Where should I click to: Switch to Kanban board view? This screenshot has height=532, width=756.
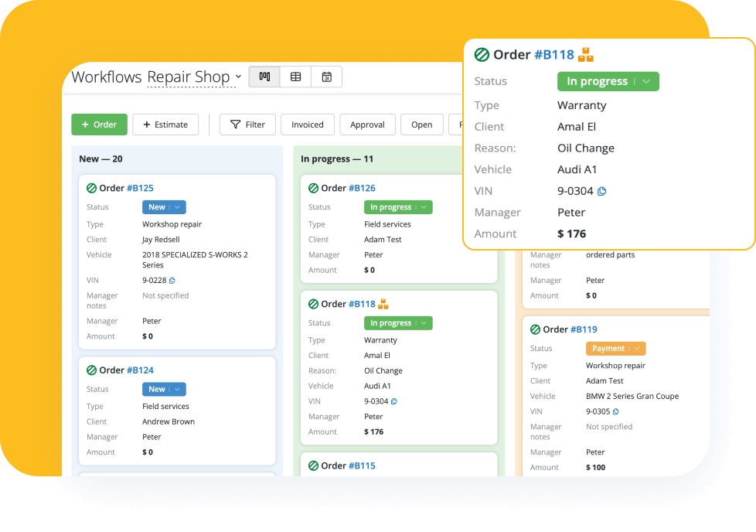coord(264,77)
